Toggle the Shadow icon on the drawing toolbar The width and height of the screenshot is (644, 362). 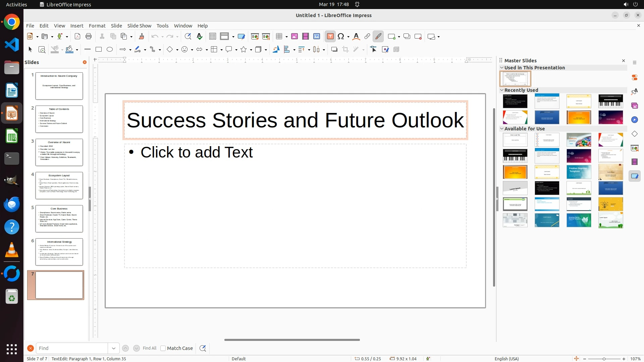point(334,50)
